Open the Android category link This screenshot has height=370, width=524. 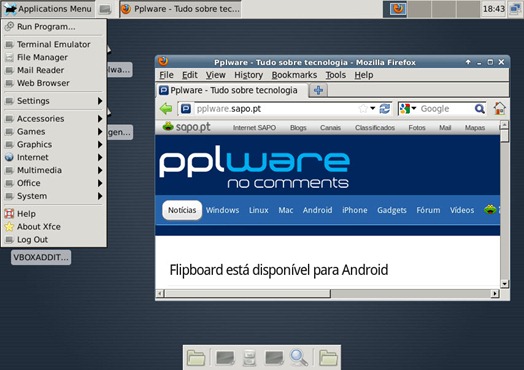pos(317,210)
